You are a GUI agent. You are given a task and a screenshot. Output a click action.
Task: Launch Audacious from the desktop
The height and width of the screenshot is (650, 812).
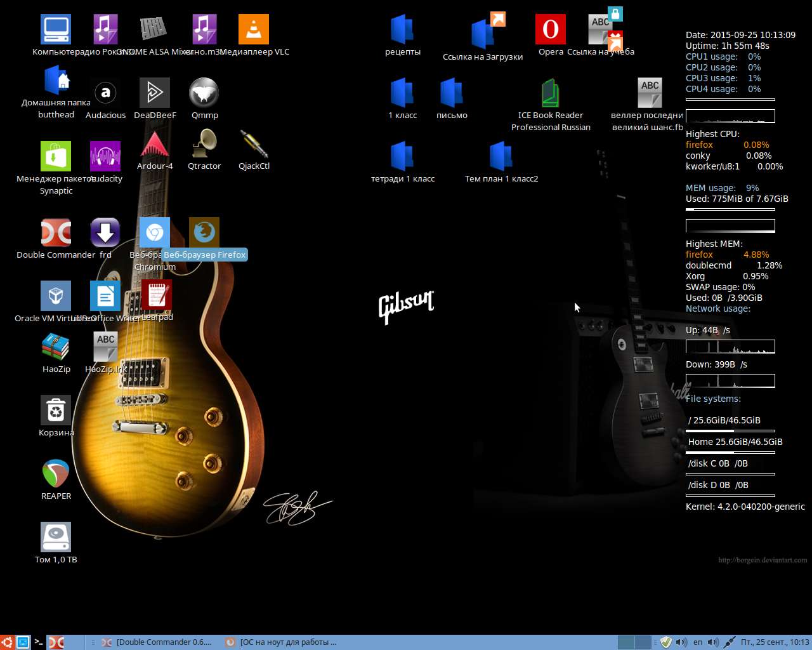(x=105, y=93)
